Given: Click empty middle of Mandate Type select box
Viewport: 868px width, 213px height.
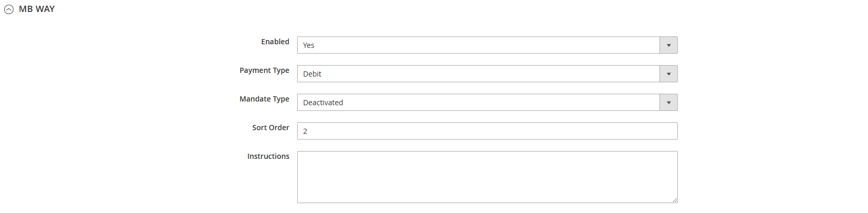Looking at the screenshot, I should 479,103.
